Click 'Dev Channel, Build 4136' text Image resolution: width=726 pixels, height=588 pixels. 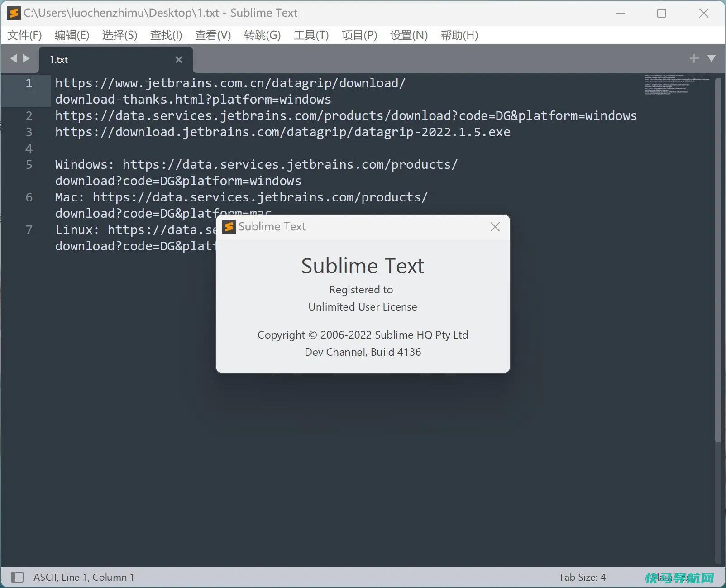pos(363,352)
